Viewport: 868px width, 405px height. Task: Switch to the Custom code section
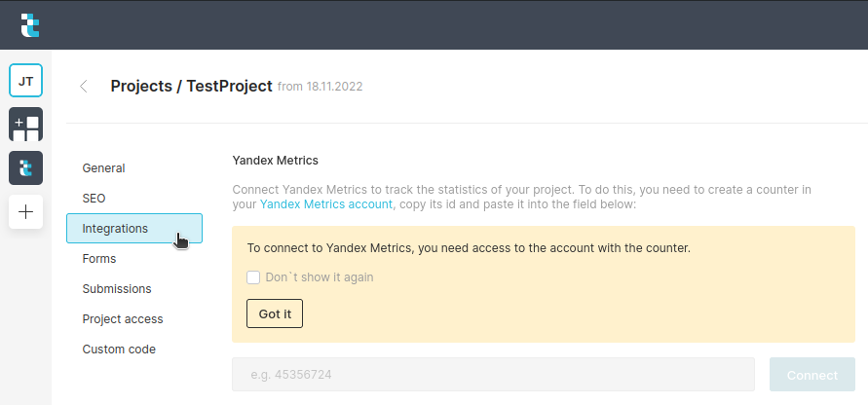tap(119, 349)
